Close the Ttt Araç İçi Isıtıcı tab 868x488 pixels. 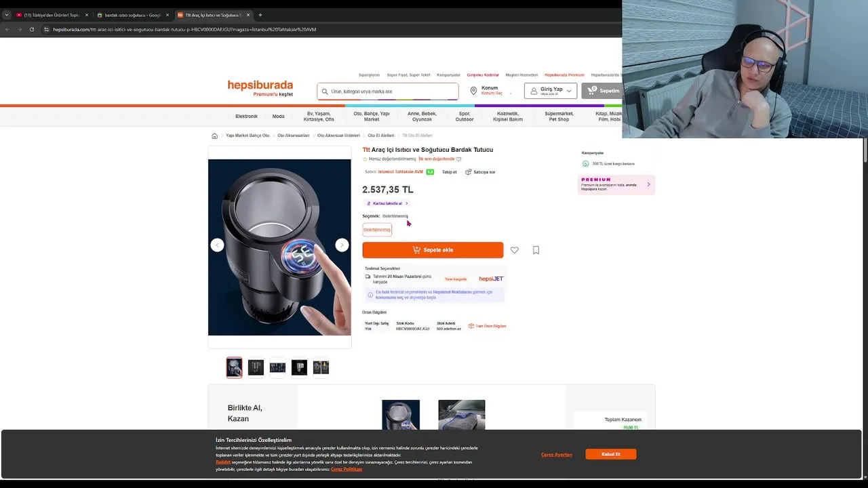(x=248, y=15)
